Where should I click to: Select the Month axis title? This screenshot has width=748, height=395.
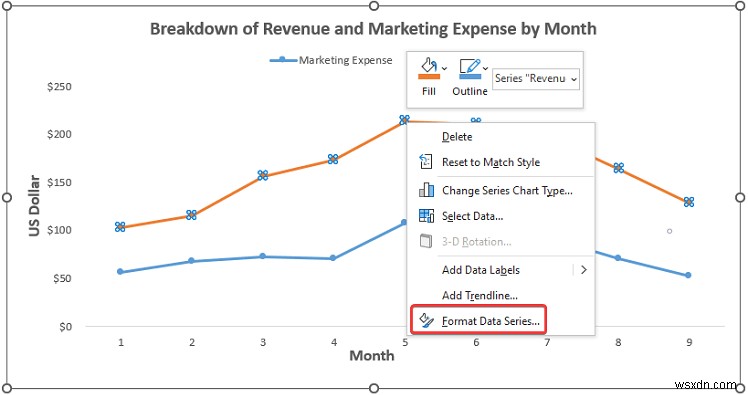pos(372,355)
